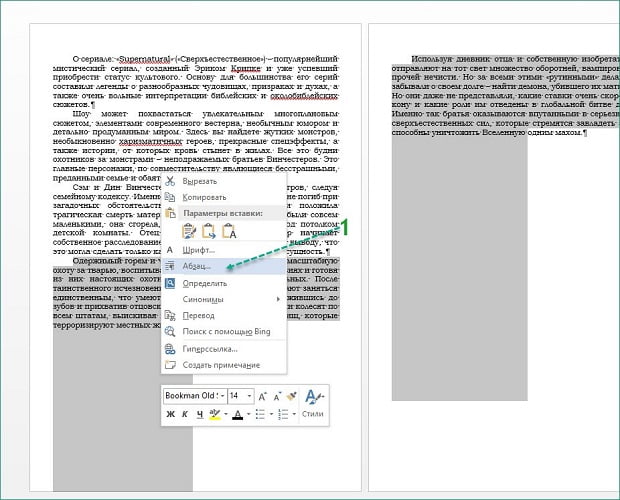Image resolution: width=620 pixels, height=500 pixels.
Task: Choose paste option Keep Text Only
Action: tap(229, 231)
